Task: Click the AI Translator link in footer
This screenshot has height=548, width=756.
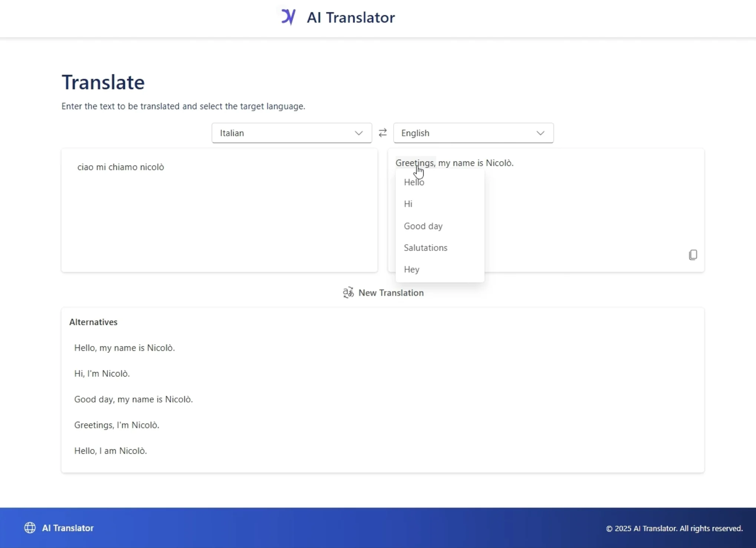Action: [x=68, y=528]
